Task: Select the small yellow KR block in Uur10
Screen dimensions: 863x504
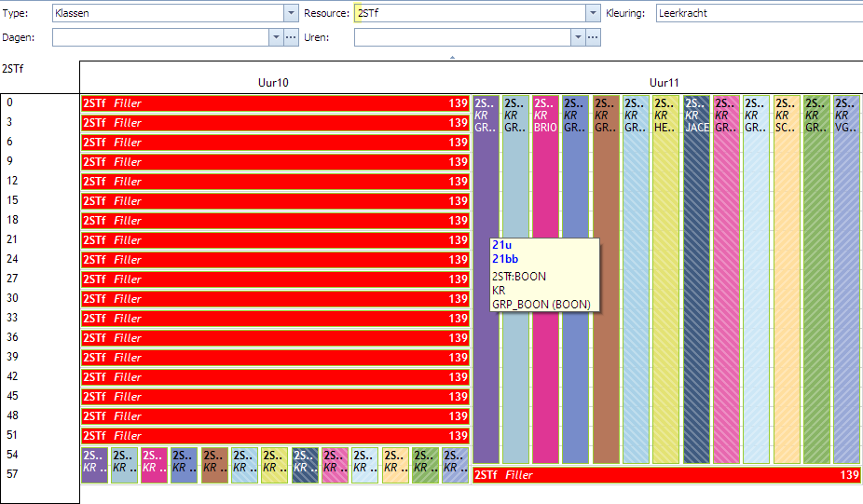Action: click(275, 466)
